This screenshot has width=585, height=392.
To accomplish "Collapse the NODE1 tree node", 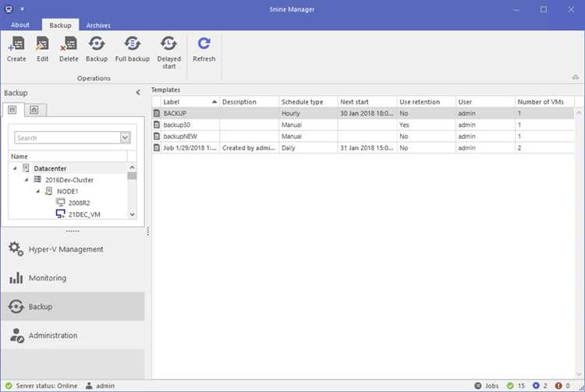I will pyautogui.click(x=38, y=192).
